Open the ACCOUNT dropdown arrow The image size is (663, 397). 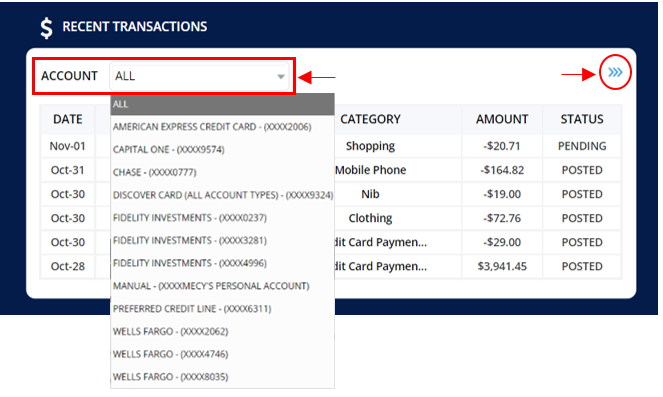[x=280, y=77]
